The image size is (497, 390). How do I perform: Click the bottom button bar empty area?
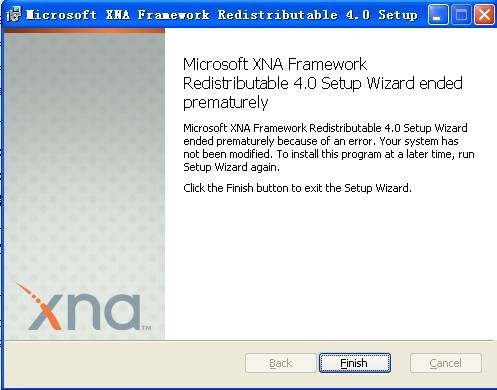[123, 363]
